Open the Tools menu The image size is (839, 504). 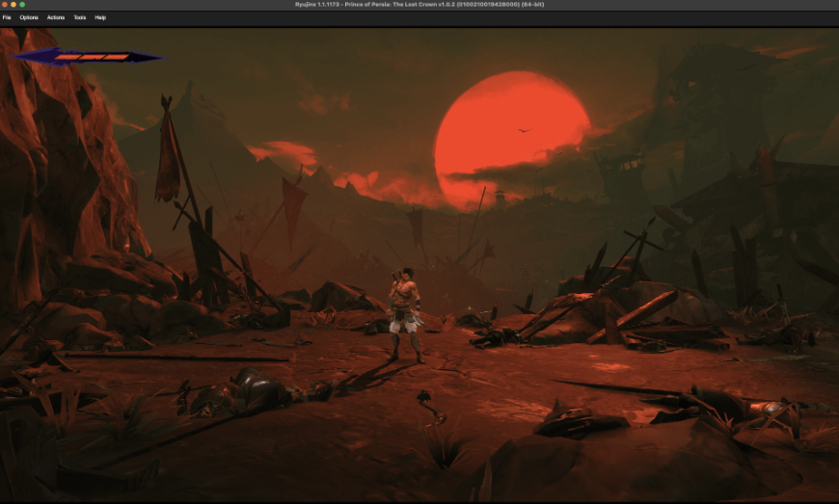[80, 17]
